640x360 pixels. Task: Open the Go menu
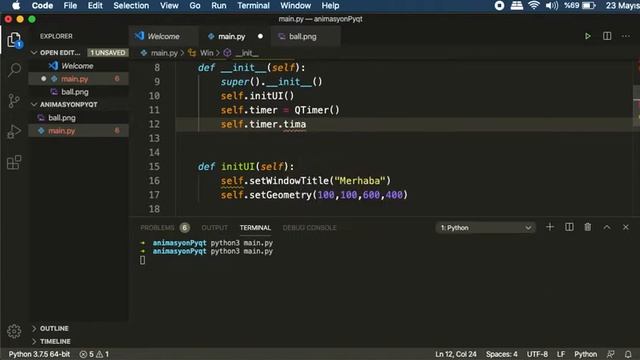click(x=195, y=6)
